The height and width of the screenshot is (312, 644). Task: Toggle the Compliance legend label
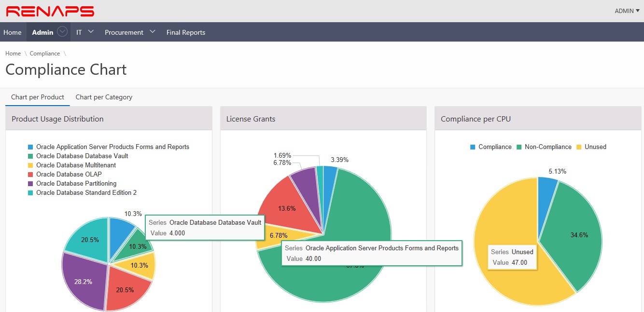[x=495, y=147]
